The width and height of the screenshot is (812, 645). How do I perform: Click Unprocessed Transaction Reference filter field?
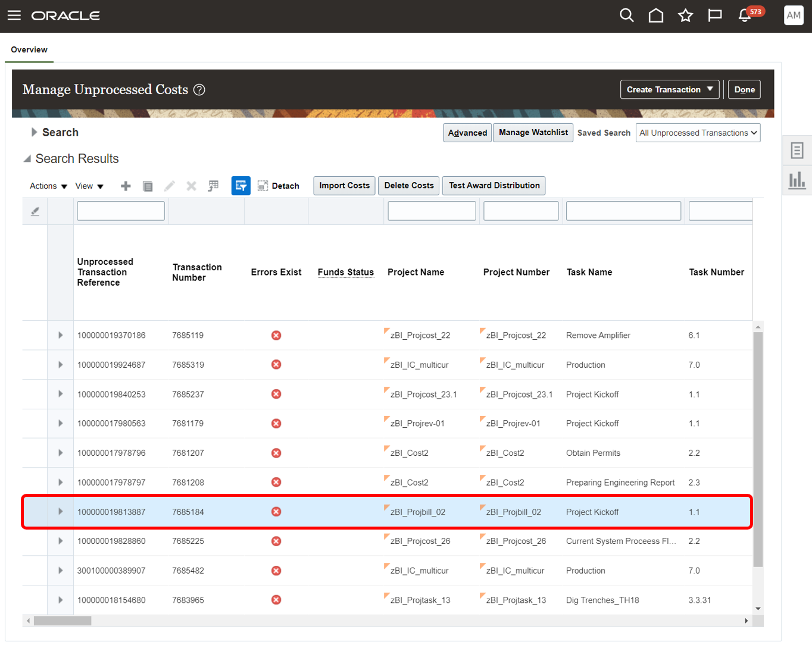(121, 211)
